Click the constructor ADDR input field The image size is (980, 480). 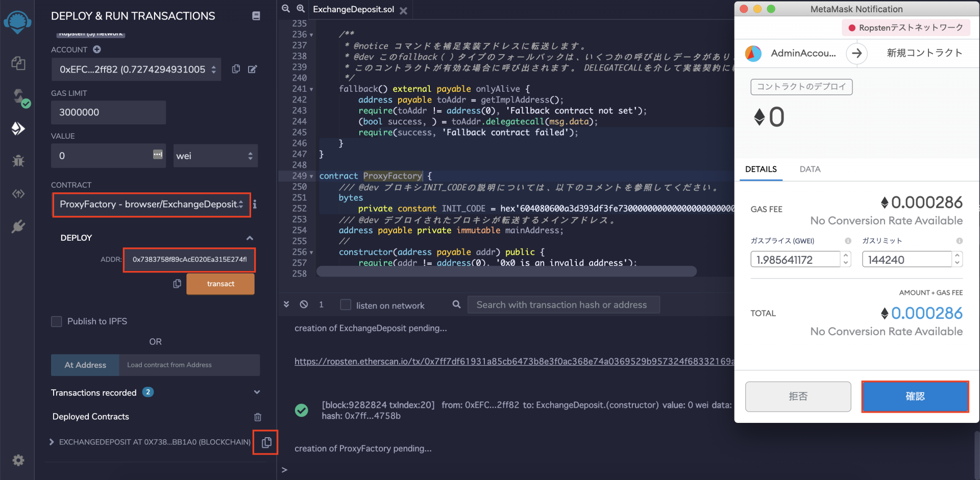189,260
